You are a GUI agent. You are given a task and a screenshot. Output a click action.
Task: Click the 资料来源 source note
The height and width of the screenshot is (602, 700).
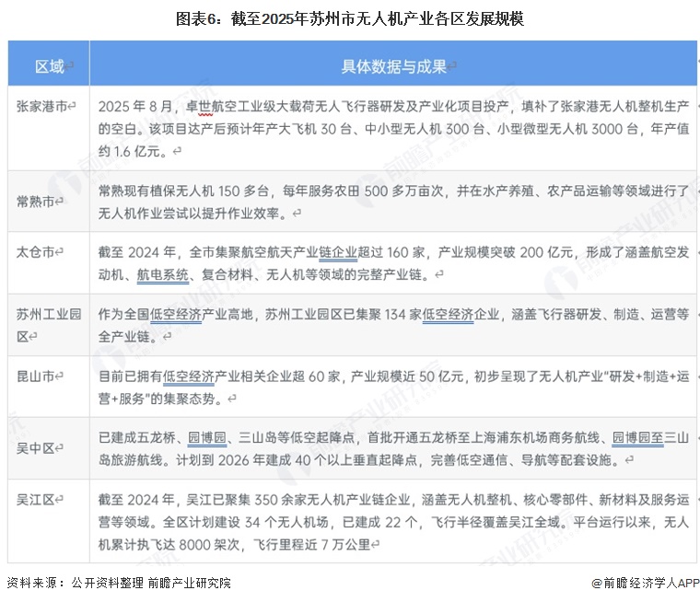[120, 583]
